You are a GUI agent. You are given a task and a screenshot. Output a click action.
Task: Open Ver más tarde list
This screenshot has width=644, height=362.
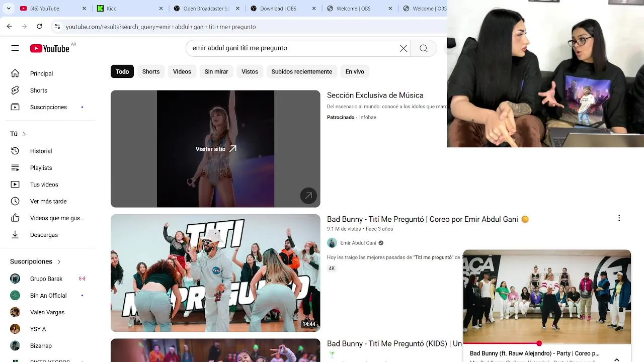[x=48, y=201]
